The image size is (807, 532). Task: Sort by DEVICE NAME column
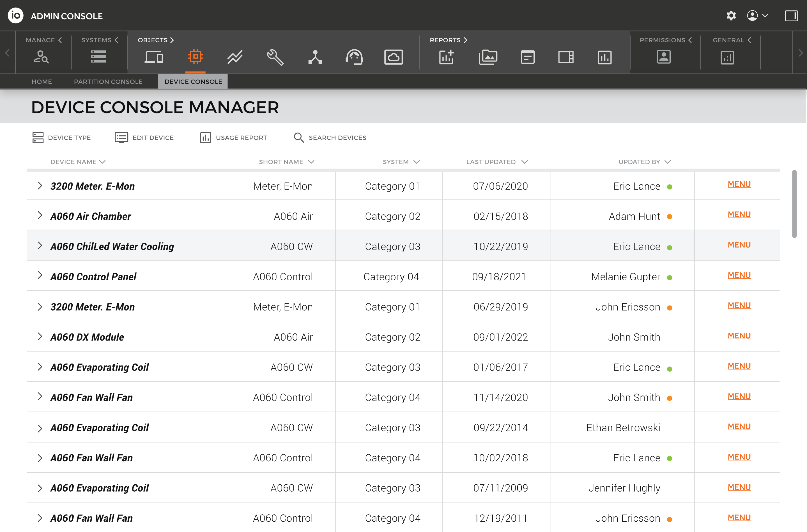pyautogui.click(x=78, y=162)
